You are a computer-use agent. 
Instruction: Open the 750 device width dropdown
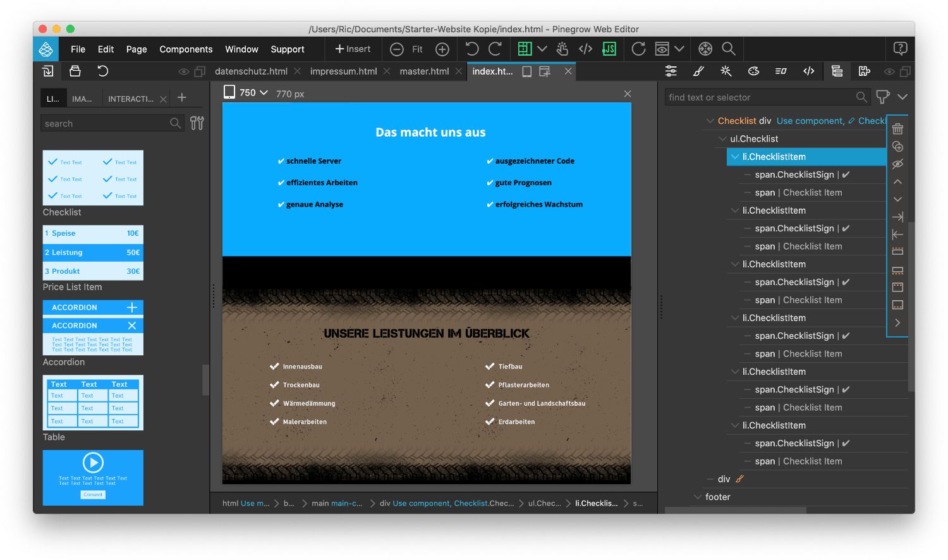pyautogui.click(x=254, y=93)
